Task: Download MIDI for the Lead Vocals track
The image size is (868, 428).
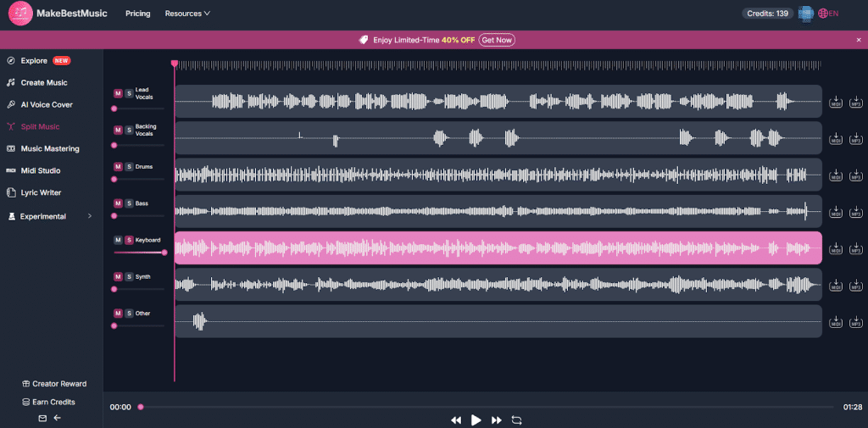Action: 836,102
